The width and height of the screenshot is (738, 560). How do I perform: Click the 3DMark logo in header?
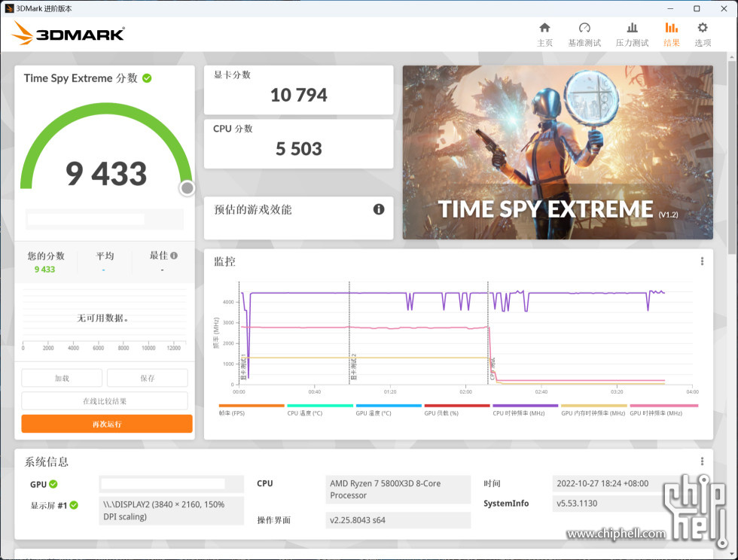point(69,33)
